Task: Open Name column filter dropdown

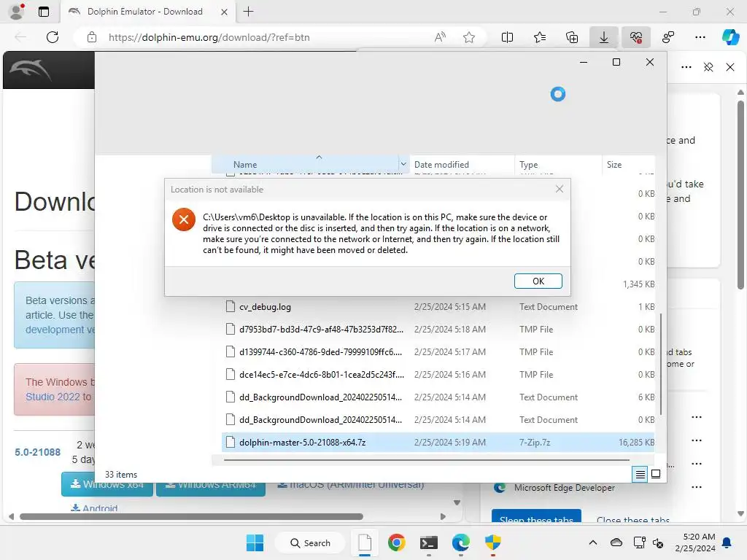Action: click(x=403, y=164)
